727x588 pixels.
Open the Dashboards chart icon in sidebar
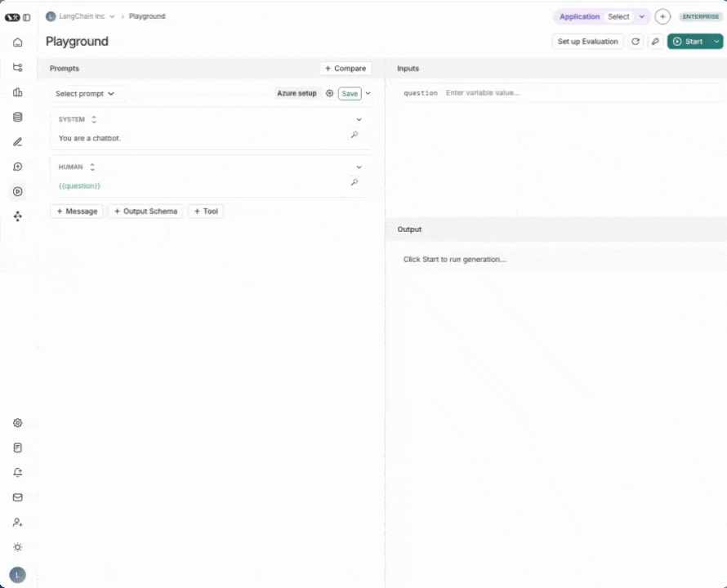tap(17, 92)
